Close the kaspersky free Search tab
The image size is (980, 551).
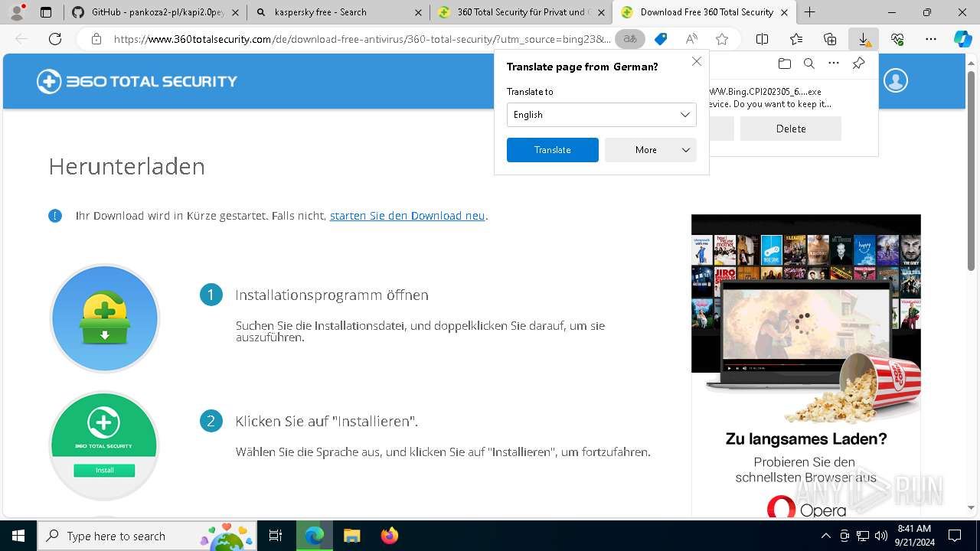(x=418, y=12)
